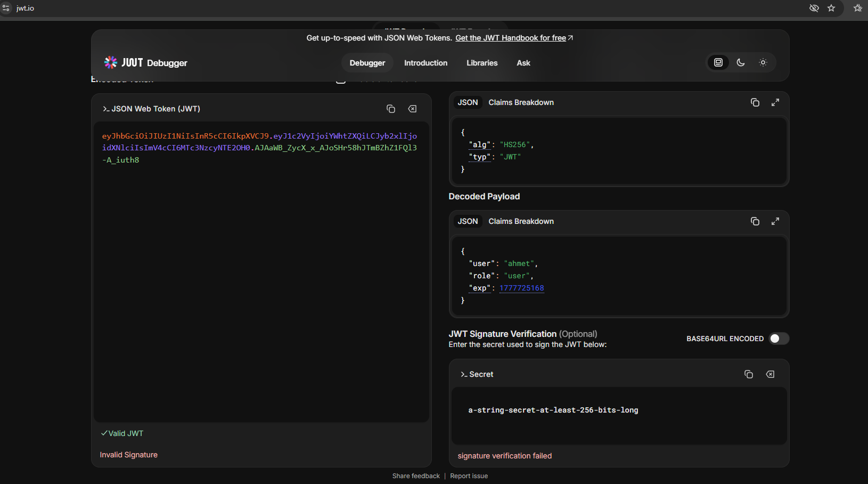Click the "HS256" algorithm value

pyautogui.click(x=515, y=144)
